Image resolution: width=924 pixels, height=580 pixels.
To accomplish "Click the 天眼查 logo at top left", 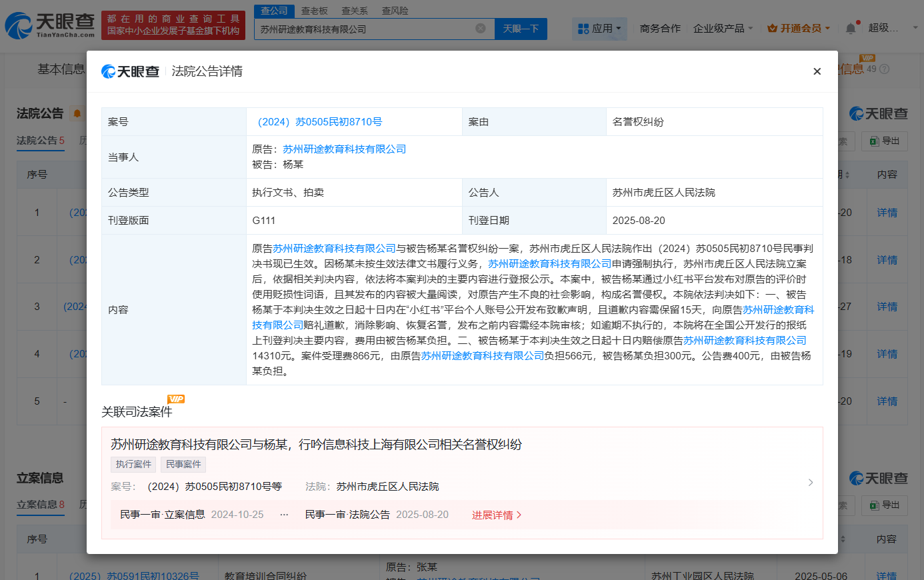I will pyautogui.click(x=50, y=25).
